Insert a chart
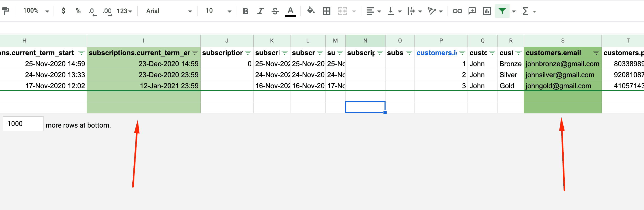Viewport: 644px width, 210px height. [487, 11]
